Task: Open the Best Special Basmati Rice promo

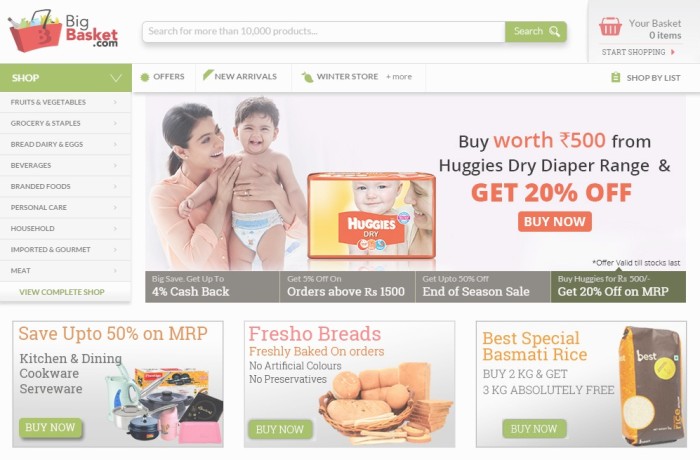Action: [581, 384]
